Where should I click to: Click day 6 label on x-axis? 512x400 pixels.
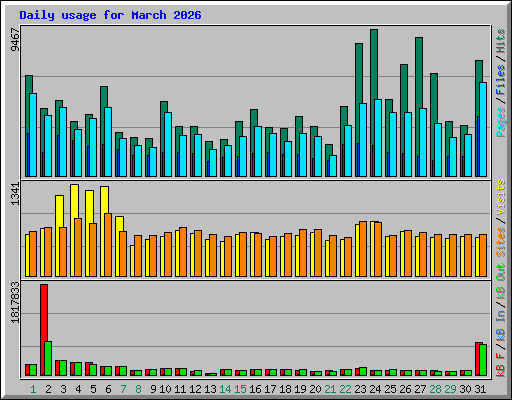click(x=108, y=389)
